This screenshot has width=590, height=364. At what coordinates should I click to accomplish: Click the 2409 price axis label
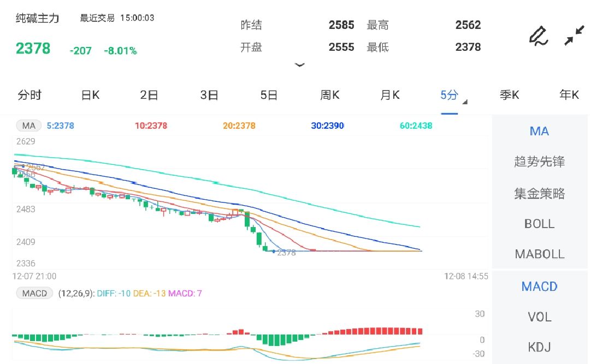[26, 242]
